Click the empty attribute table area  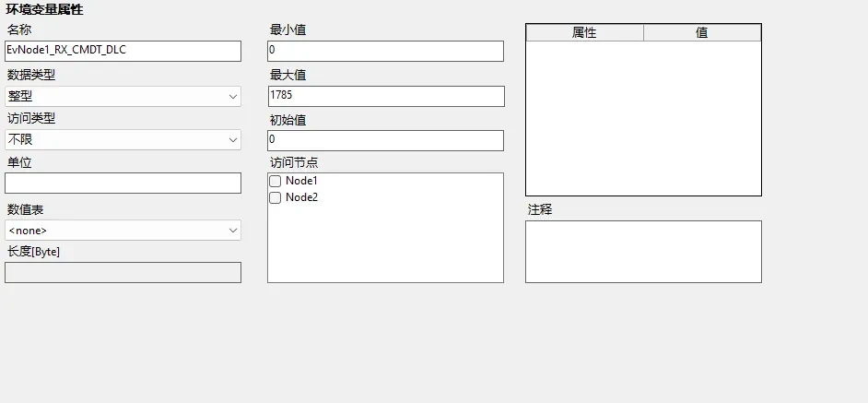pos(643,118)
